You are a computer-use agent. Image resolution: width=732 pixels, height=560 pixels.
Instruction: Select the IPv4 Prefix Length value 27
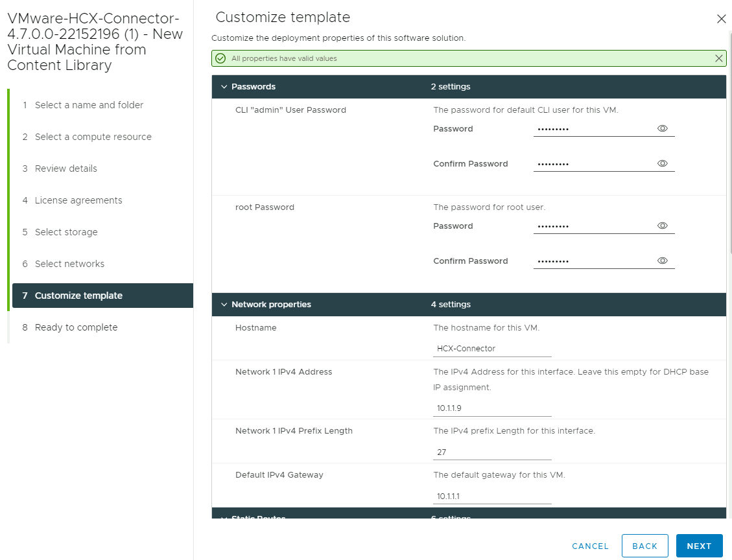[492, 452]
